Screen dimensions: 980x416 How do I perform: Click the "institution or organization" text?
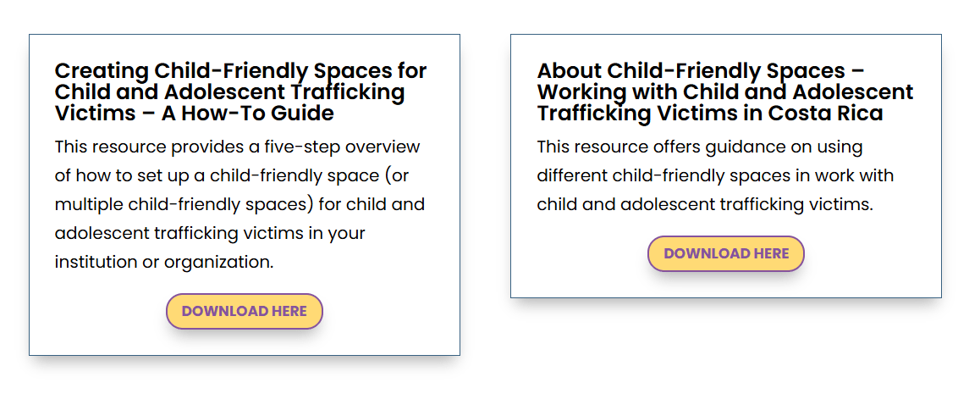pos(164,262)
